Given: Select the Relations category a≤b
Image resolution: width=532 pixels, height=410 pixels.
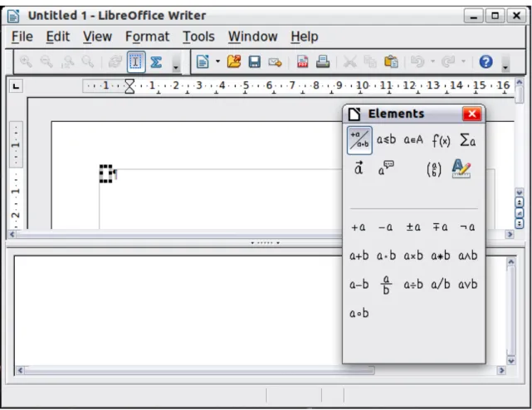Looking at the screenshot, I should pos(386,139).
